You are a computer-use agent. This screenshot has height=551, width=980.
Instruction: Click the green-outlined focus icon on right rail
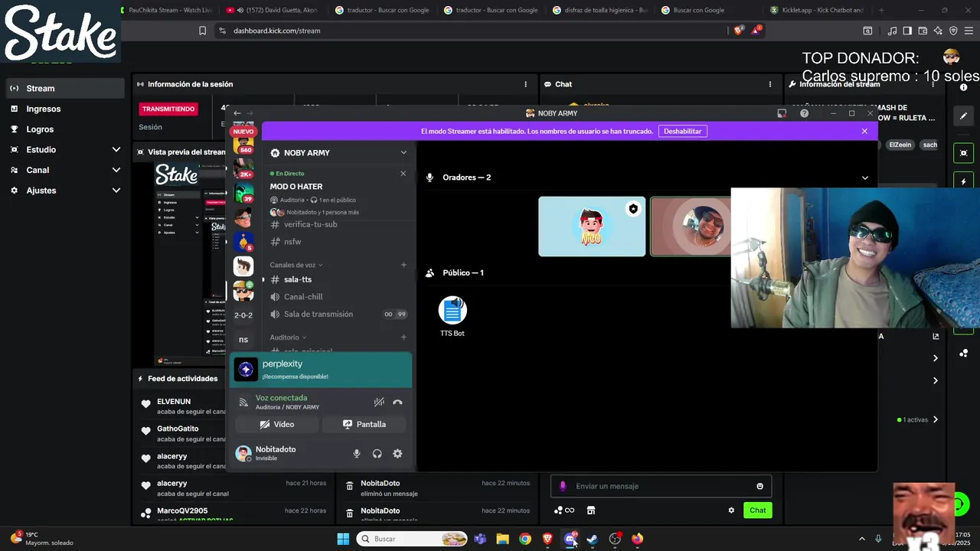[x=964, y=152]
